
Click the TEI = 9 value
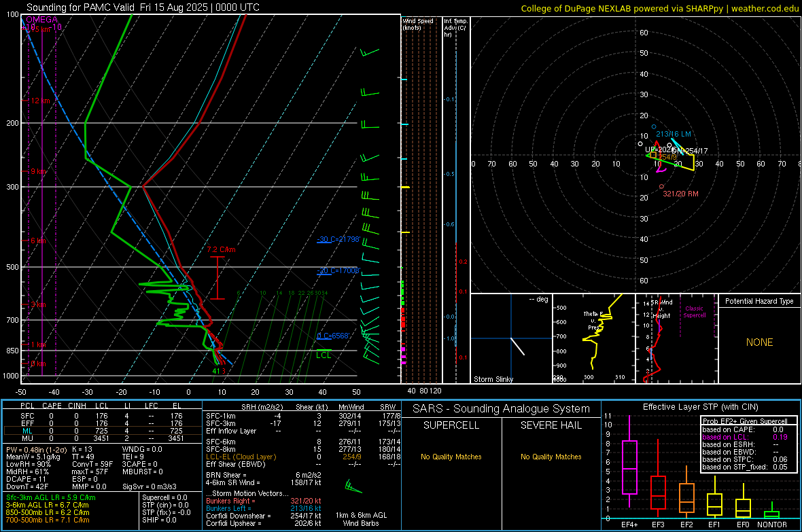click(133, 457)
